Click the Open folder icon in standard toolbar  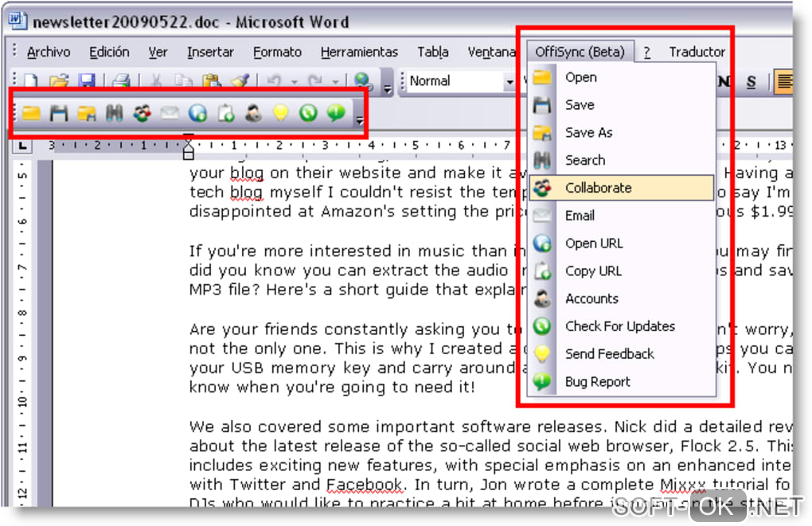click(59, 81)
